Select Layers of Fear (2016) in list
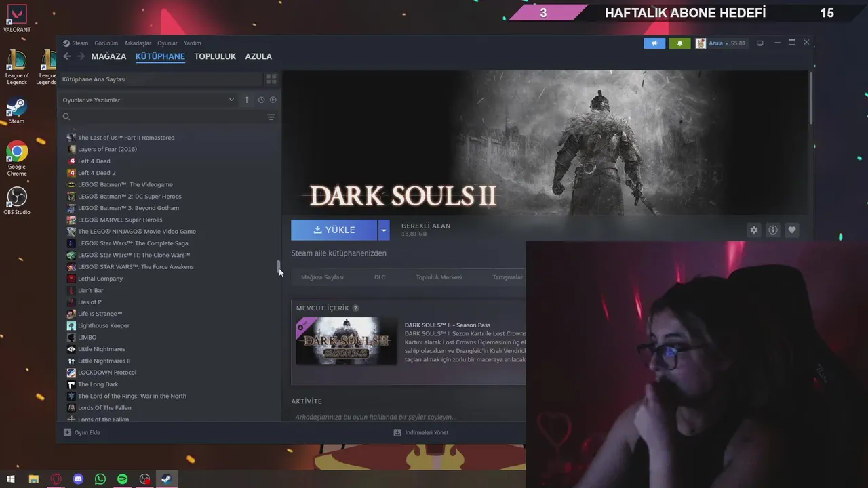868x488 pixels. pyautogui.click(x=107, y=149)
